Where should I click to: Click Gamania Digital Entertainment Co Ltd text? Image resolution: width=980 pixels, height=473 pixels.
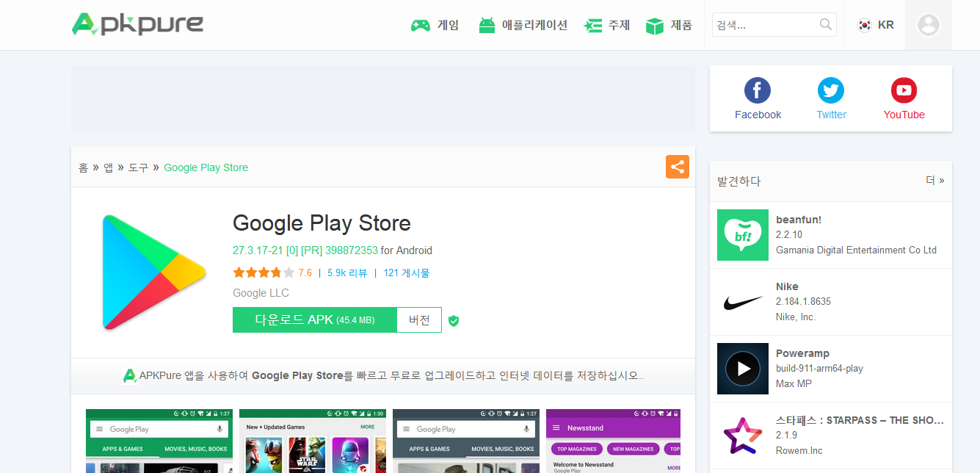[856, 250]
